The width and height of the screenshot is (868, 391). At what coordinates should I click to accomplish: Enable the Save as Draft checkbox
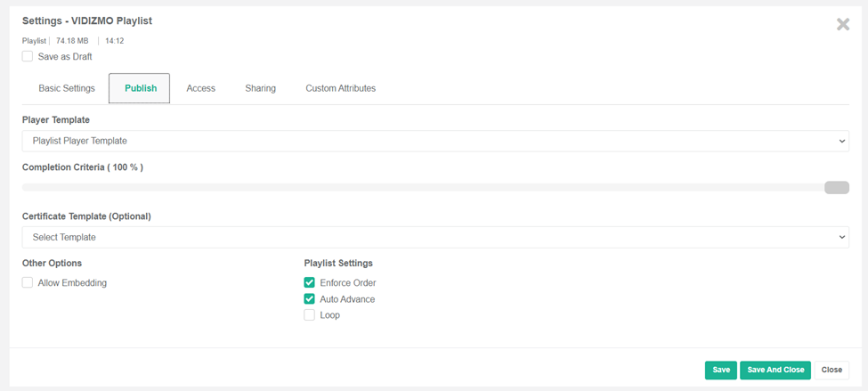pyautogui.click(x=28, y=57)
